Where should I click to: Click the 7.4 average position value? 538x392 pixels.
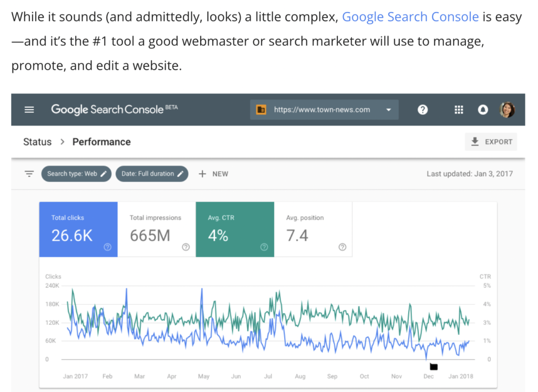pyautogui.click(x=297, y=236)
